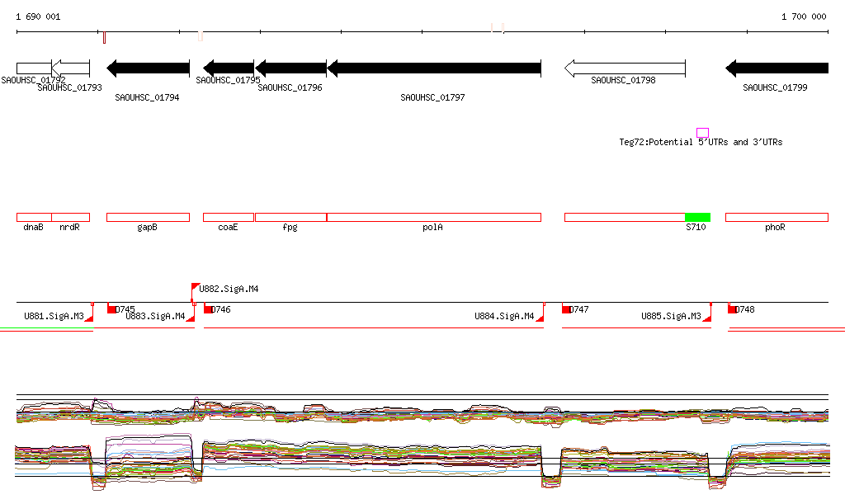Image resolution: width=845 pixels, height=504 pixels.
Task: Select the fpg red outlined box
Action: coord(291,218)
